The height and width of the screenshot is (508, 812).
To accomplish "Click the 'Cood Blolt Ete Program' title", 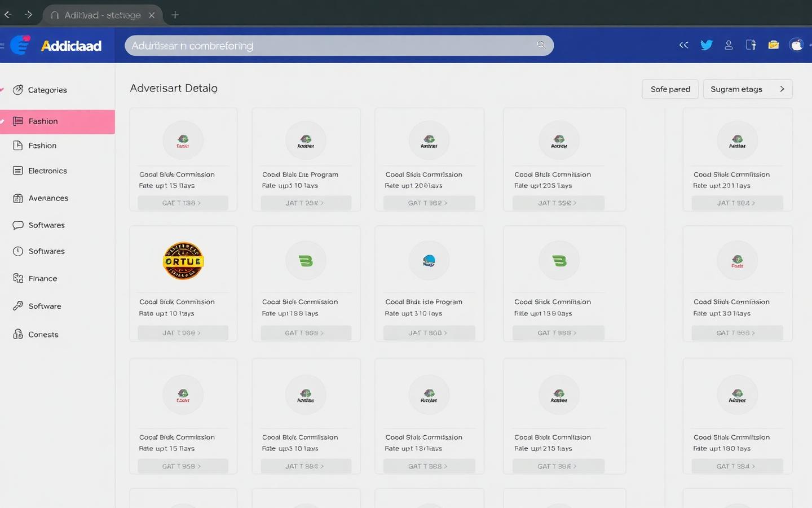I will point(300,174).
